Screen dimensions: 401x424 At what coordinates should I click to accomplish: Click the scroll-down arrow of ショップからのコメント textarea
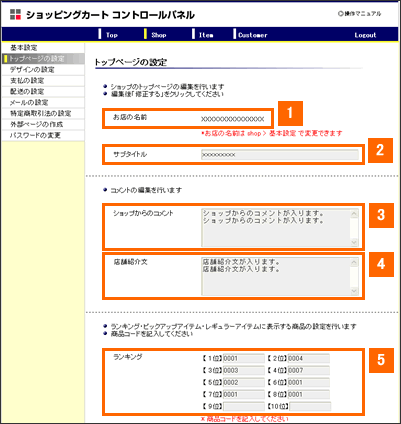coord(354,242)
